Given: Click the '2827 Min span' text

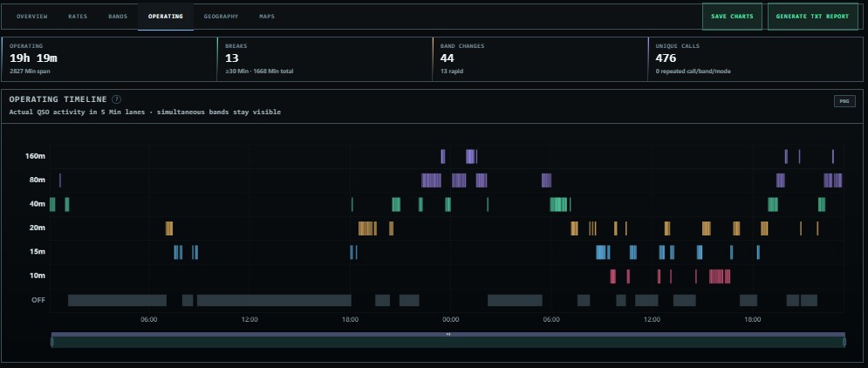Looking at the screenshot, I should coord(28,72).
